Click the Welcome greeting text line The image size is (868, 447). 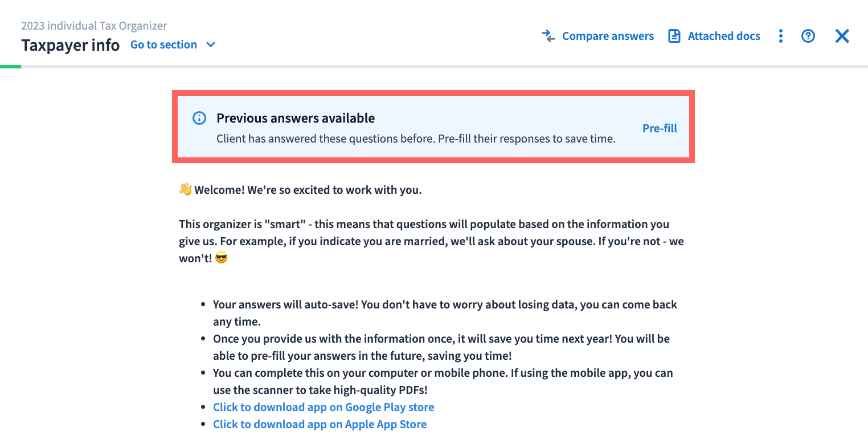(308, 190)
